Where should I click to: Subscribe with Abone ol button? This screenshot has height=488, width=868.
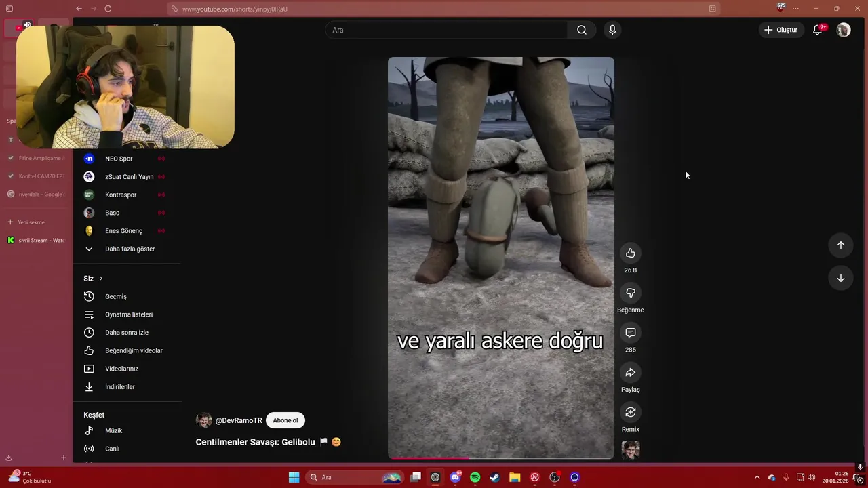[285, 420]
